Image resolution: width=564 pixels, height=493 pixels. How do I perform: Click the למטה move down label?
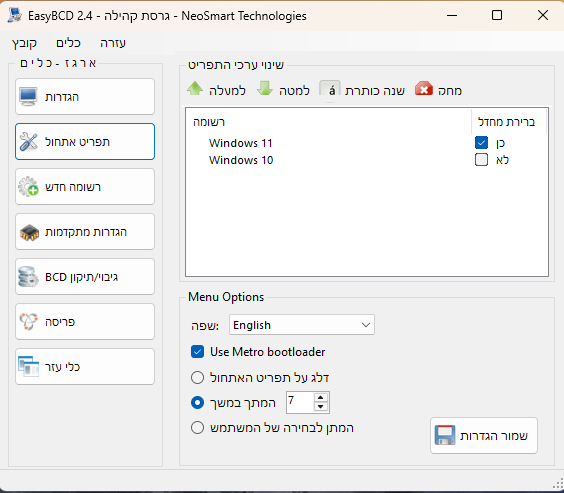tap(294, 90)
